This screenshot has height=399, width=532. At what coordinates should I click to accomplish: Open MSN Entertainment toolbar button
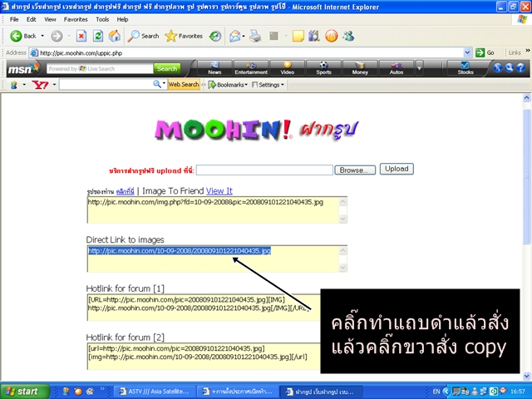(251, 68)
